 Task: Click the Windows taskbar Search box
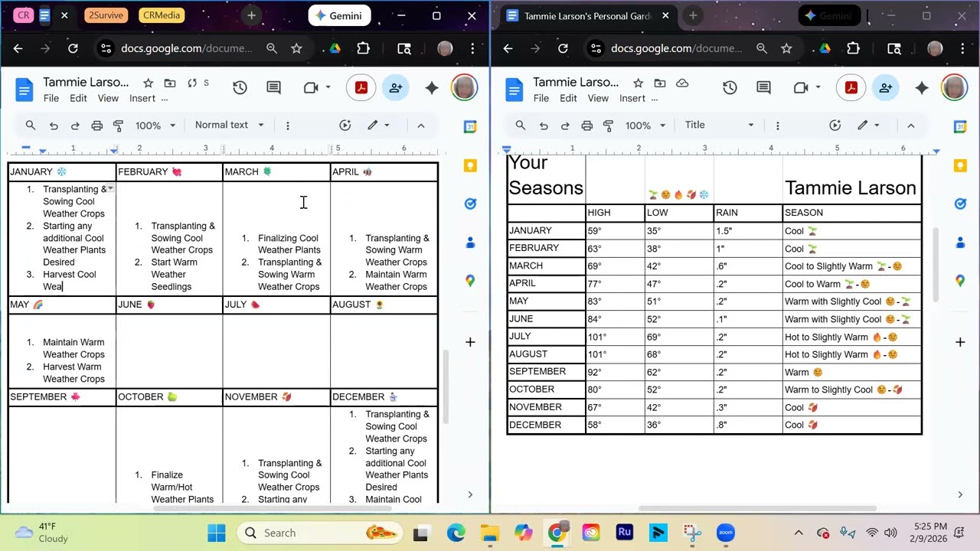(319, 533)
